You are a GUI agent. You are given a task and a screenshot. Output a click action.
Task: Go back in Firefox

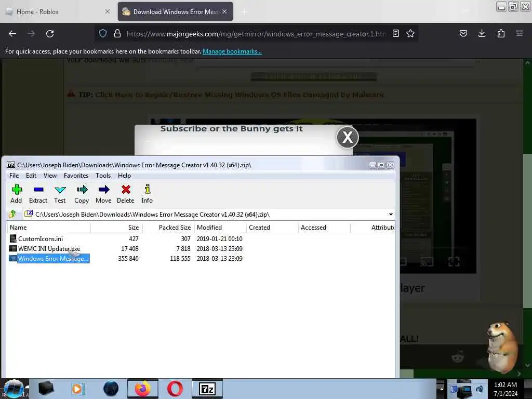pyautogui.click(x=12, y=34)
